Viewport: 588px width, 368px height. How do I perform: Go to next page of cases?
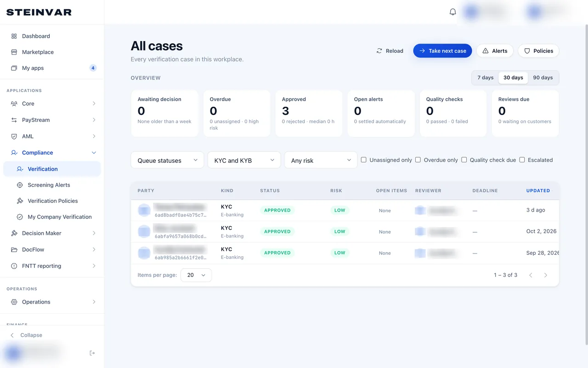546,275
